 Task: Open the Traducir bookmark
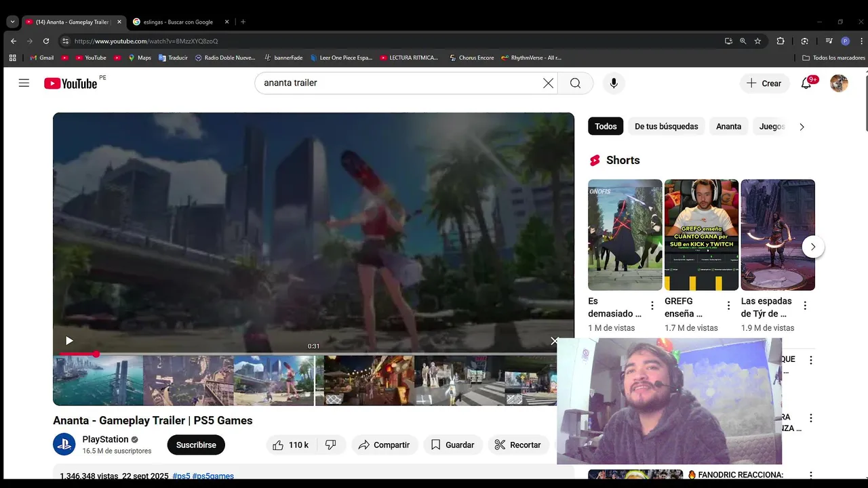[173, 58]
